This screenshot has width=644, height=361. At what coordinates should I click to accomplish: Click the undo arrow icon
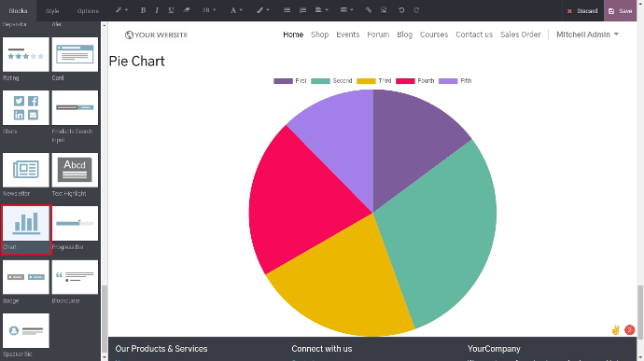[x=401, y=10]
